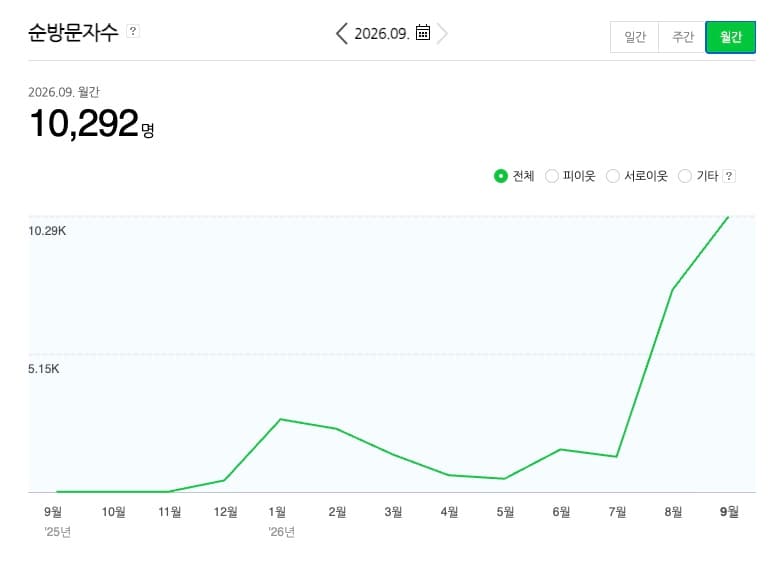Switch to the 일간 daily tab

coord(634,37)
